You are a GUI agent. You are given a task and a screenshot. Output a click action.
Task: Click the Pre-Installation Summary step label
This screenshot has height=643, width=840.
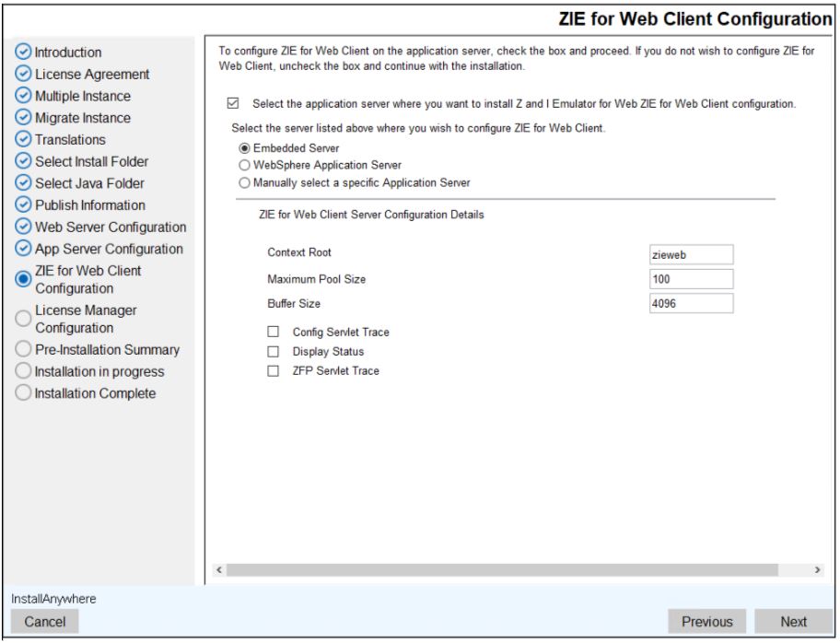(107, 349)
